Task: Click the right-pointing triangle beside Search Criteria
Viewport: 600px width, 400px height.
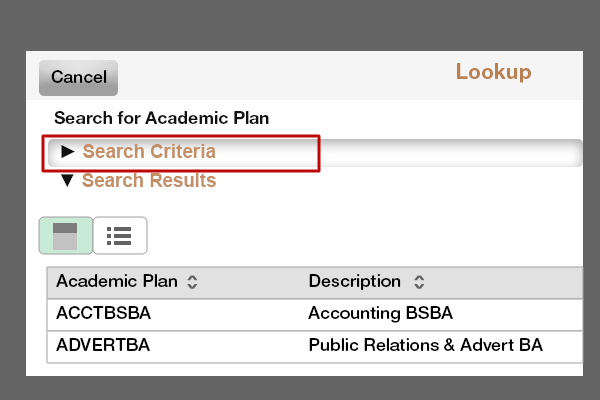Action: click(x=67, y=152)
